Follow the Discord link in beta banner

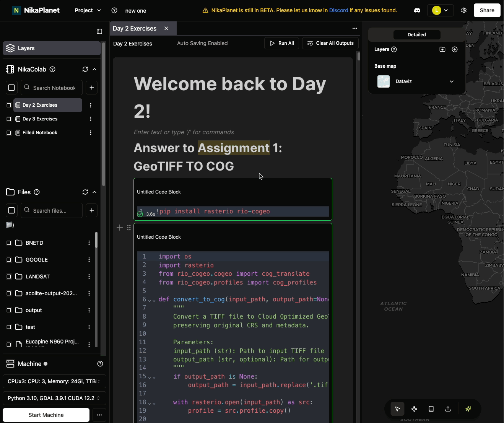pos(339,10)
